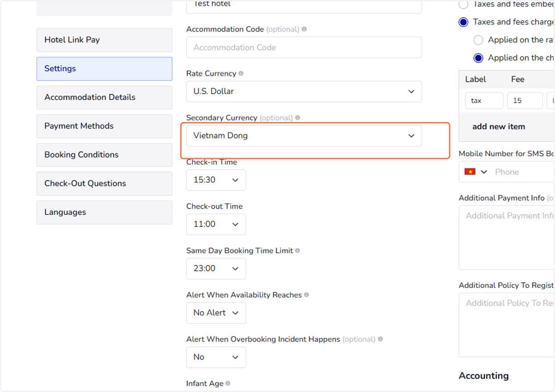
Task: Click info icon beside Alert When Availability Reaches
Action: (306, 295)
